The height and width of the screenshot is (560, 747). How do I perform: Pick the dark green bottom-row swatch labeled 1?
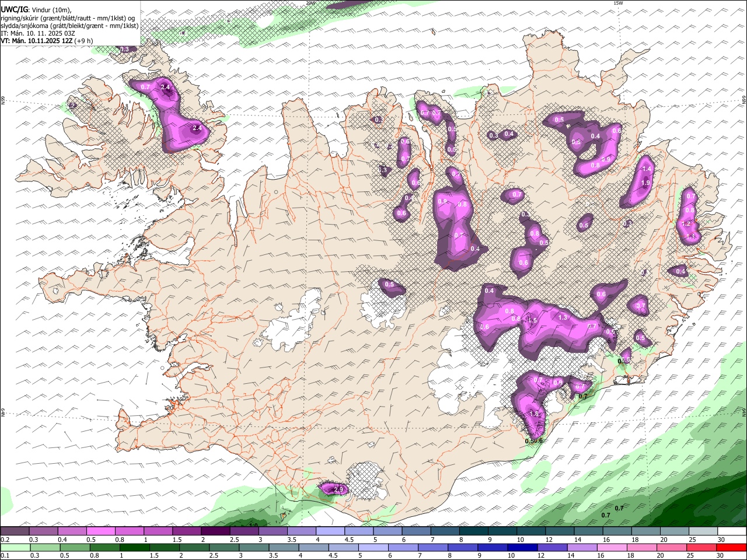[134, 547]
